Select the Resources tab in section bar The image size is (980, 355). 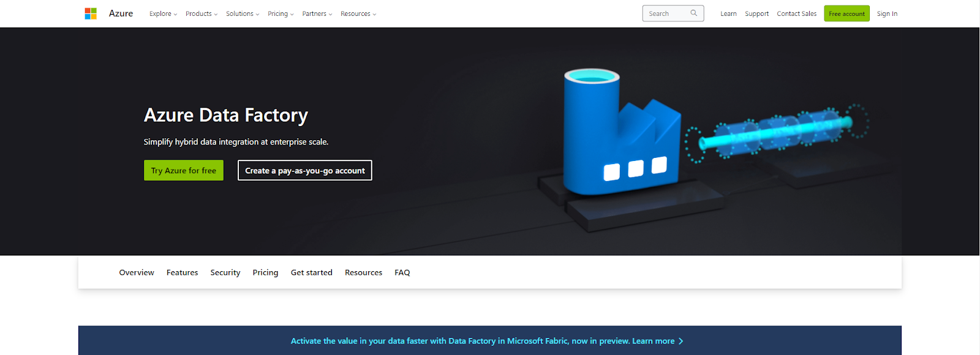click(363, 272)
